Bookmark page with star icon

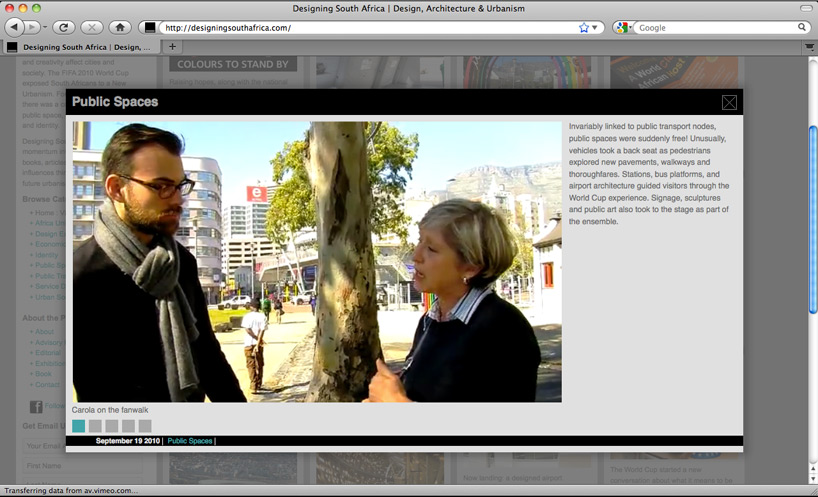(584, 28)
